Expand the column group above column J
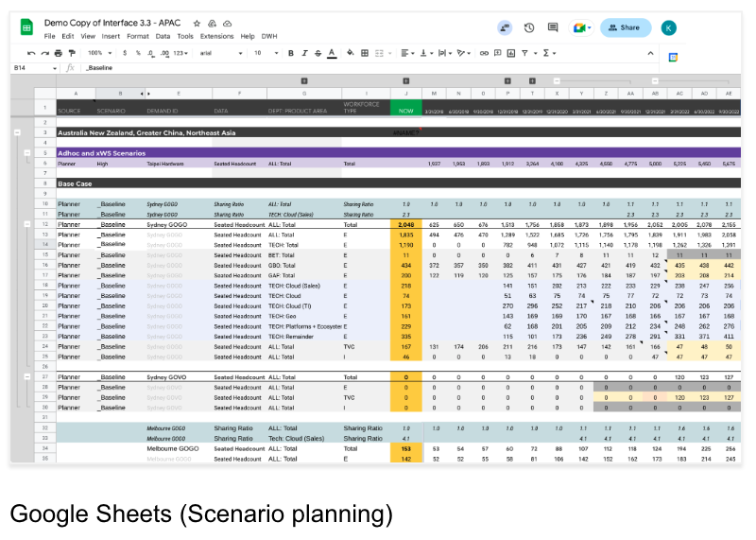The image size is (756, 540). 406,81
